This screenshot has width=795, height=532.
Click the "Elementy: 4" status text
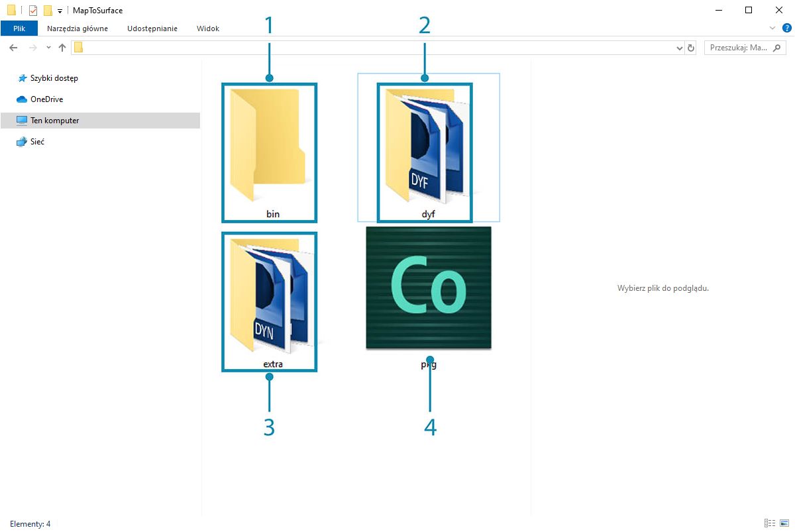pos(30,523)
